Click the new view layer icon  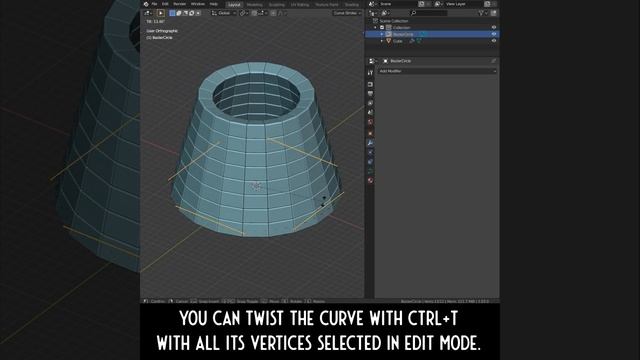pos(487,4)
